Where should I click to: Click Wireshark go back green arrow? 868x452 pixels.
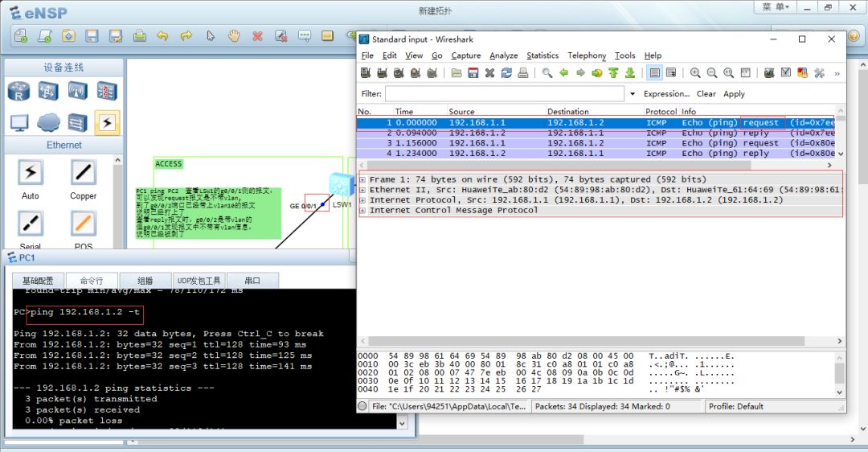click(563, 72)
